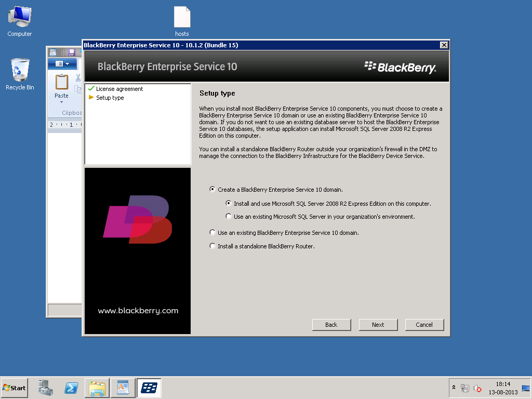Click the Show desktop tray icon

point(526,388)
